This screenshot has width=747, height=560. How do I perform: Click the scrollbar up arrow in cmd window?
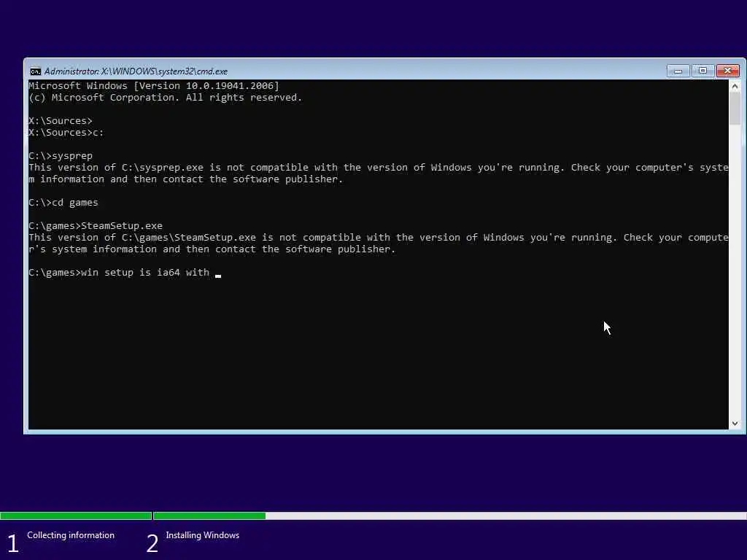(735, 86)
